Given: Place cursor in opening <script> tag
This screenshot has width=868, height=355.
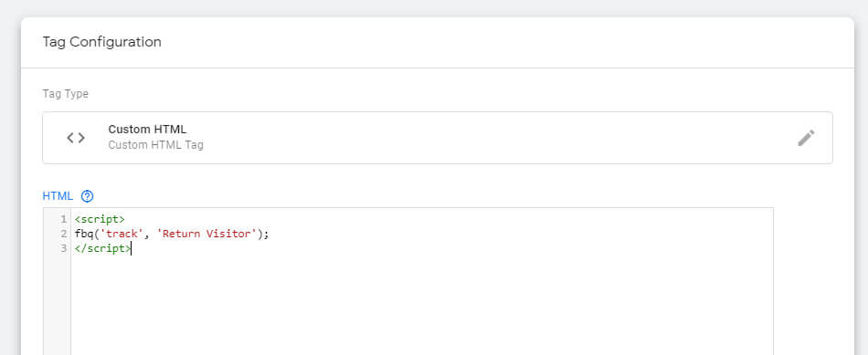Looking at the screenshot, I should 100,219.
